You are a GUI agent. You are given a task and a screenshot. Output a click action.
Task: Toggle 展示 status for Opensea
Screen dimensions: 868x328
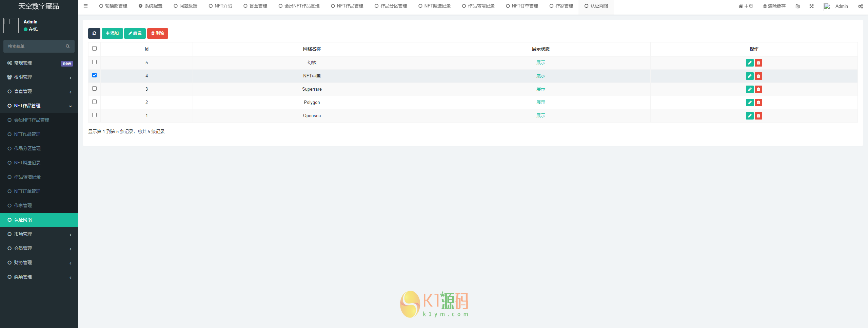click(x=541, y=115)
